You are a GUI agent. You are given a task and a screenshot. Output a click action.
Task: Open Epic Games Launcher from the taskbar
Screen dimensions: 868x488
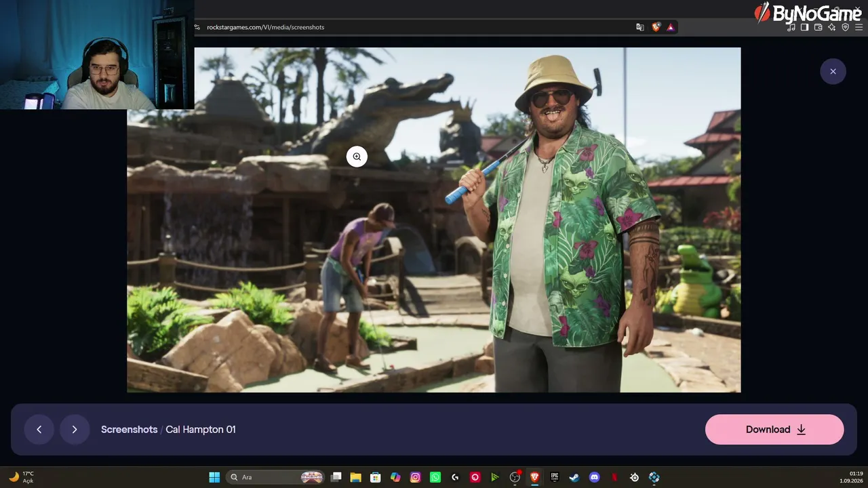pos(554,477)
